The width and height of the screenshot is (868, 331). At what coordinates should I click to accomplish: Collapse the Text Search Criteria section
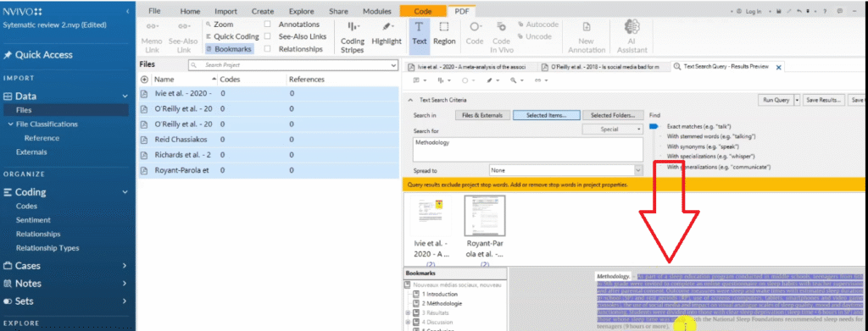coord(410,100)
